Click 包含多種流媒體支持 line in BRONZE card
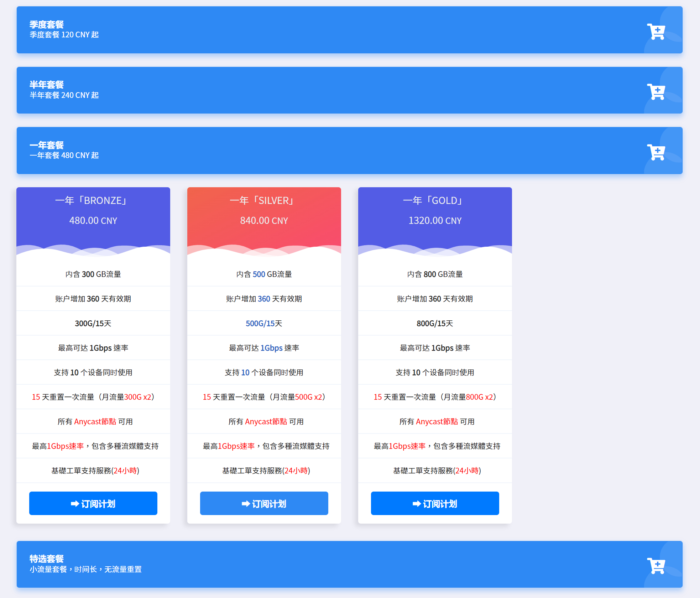The image size is (700, 598). coord(95,446)
